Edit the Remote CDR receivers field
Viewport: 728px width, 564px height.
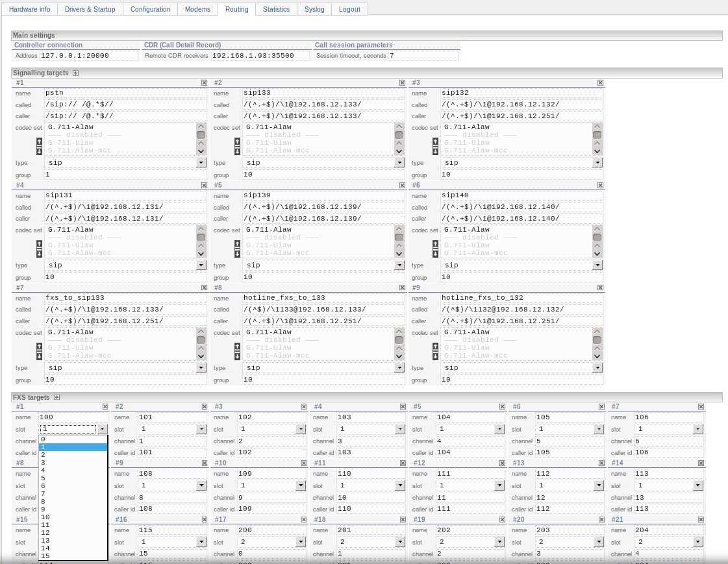[x=260, y=56]
